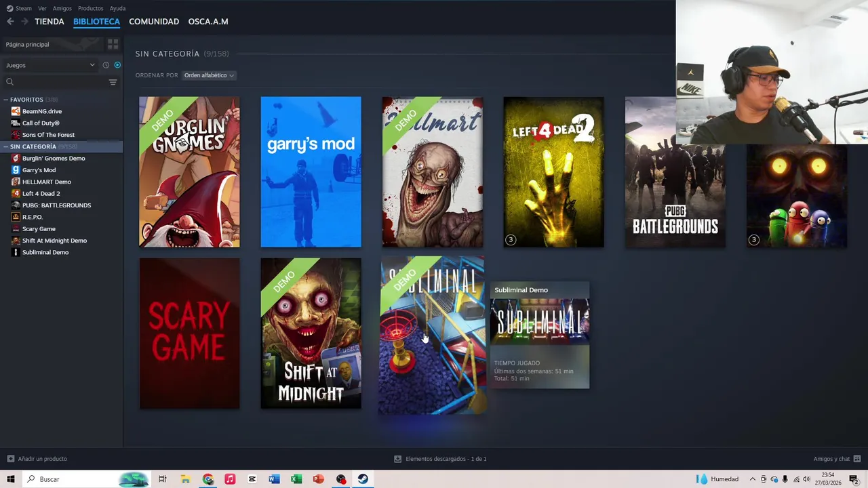
Task: Open PowerPoint from the taskbar
Action: 319,479
